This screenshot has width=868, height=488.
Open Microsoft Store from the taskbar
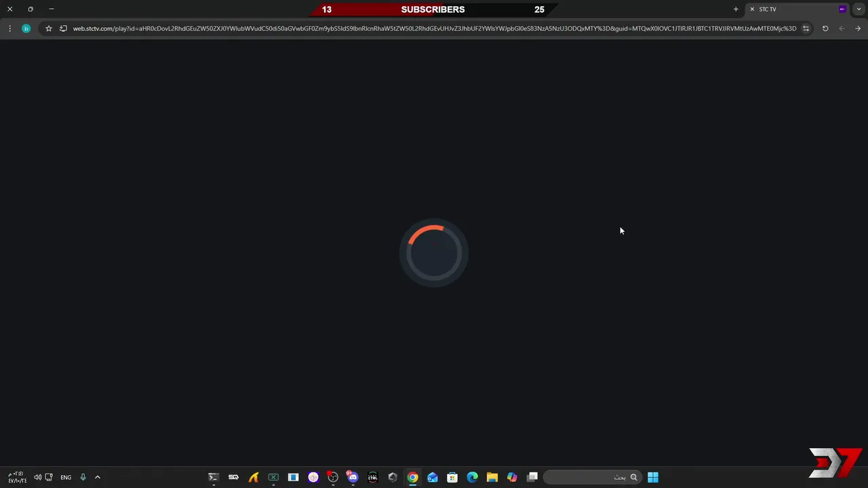click(x=452, y=477)
